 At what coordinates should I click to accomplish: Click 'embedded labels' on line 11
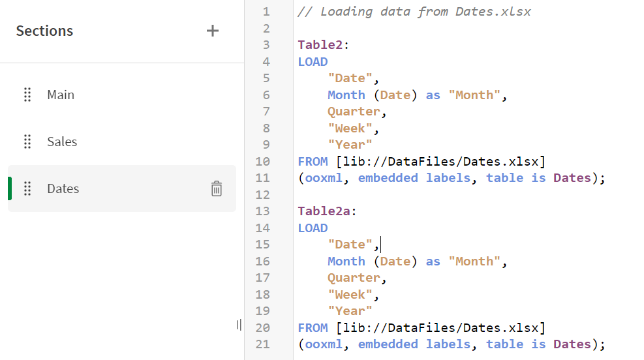(414, 178)
